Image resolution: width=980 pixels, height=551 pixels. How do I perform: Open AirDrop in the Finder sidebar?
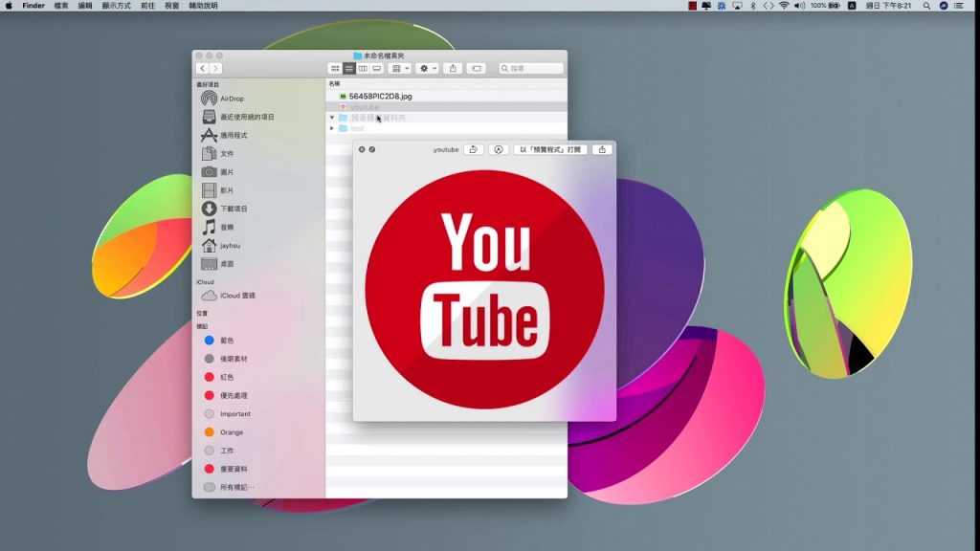tap(231, 99)
